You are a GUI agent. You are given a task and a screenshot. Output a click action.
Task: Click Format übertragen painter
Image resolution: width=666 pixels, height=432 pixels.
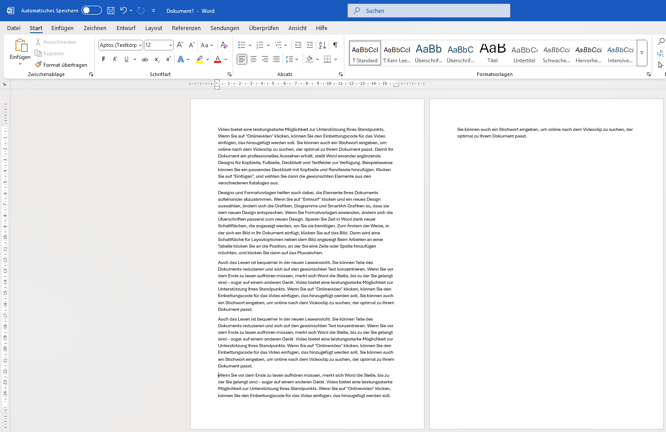pos(61,65)
